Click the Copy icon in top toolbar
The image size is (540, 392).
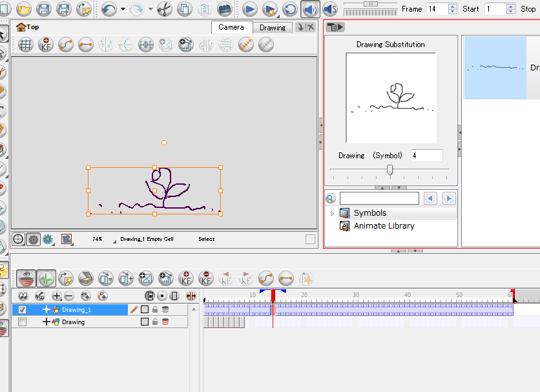pyautogui.click(x=185, y=9)
